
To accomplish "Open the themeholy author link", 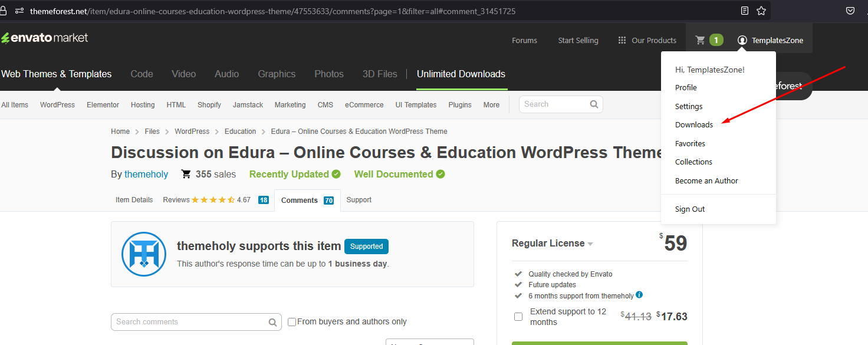I will pyautogui.click(x=146, y=174).
